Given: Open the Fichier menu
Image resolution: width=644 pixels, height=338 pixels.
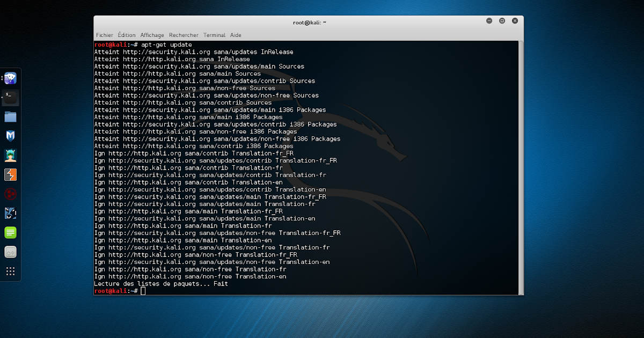Looking at the screenshot, I should 105,35.
